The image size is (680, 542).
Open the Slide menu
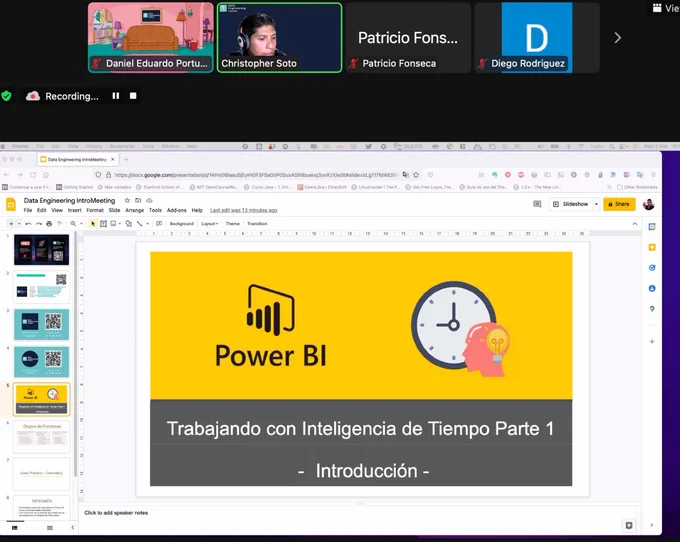point(114,210)
